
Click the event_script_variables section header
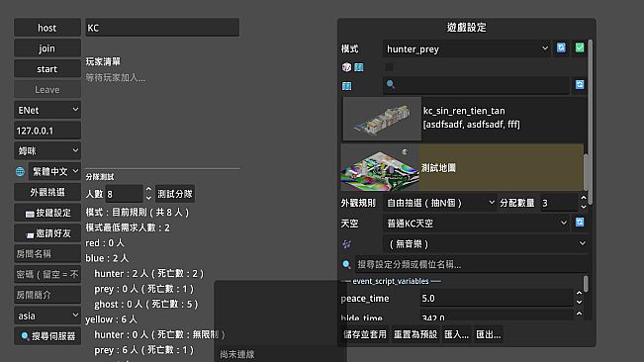coord(391,281)
